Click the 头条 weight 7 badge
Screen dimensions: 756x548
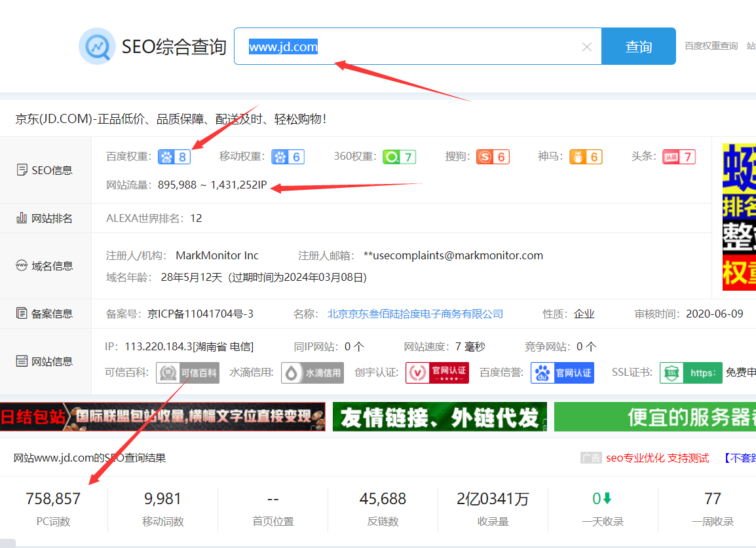tap(679, 156)
